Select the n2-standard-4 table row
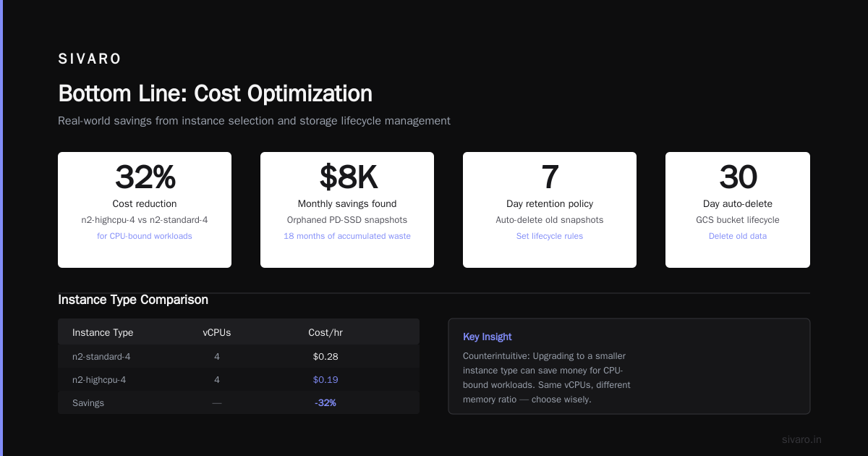 pyautogui.click(x=239, y=356)
